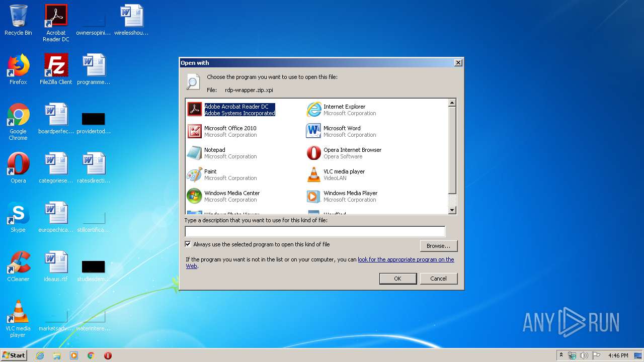Select the Microsoft Word program icon
Screen dimensions: 644x362
314,131
